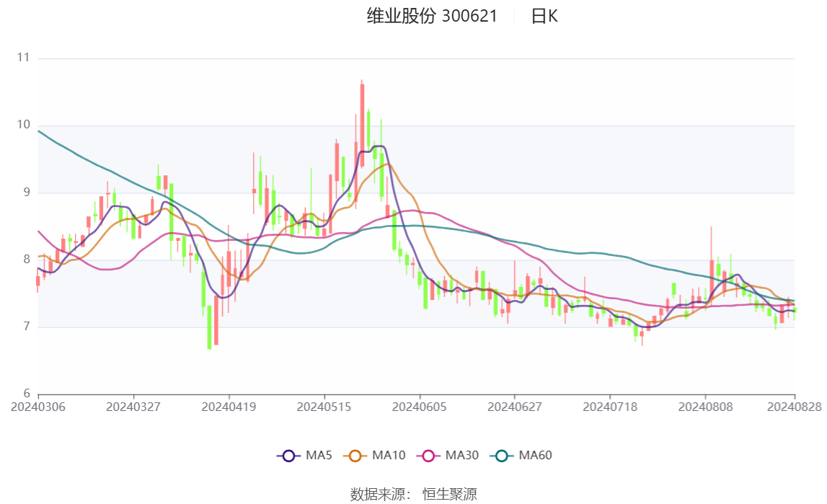
Task: Click x-axis date label 20240605
Action: 420,407
